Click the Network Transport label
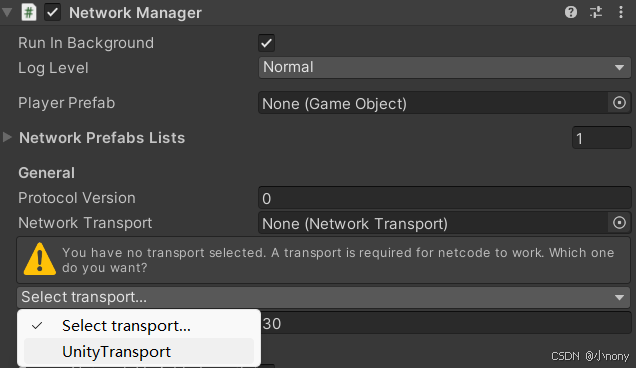The width and height of the screenshot is (636, 368). pyautogui.click(x=85, y=223)
